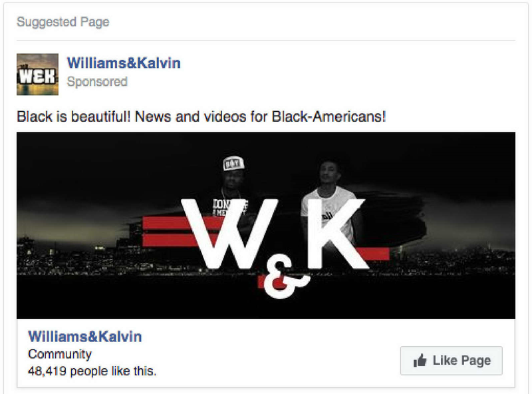The image size is (532, 394).
Task: Open Williams&Kalvin page name beside avatar
Action: pos(124,63)
